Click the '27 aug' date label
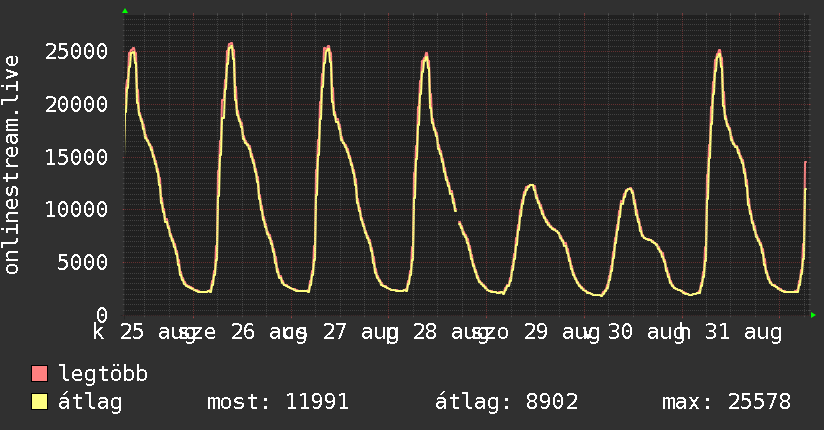This screenshot has width=824, height=430. coord(360,332)
